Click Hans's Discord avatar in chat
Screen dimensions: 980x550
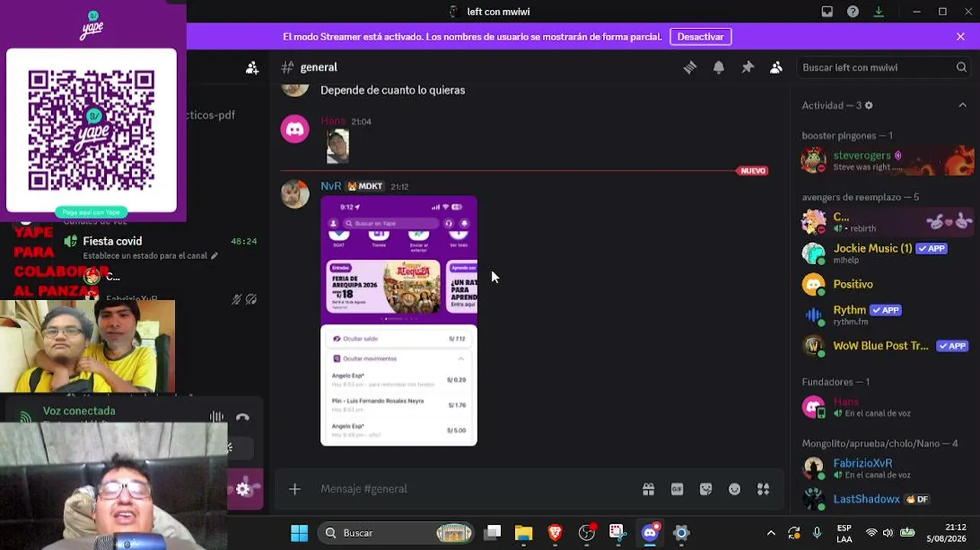pos(295,129)
